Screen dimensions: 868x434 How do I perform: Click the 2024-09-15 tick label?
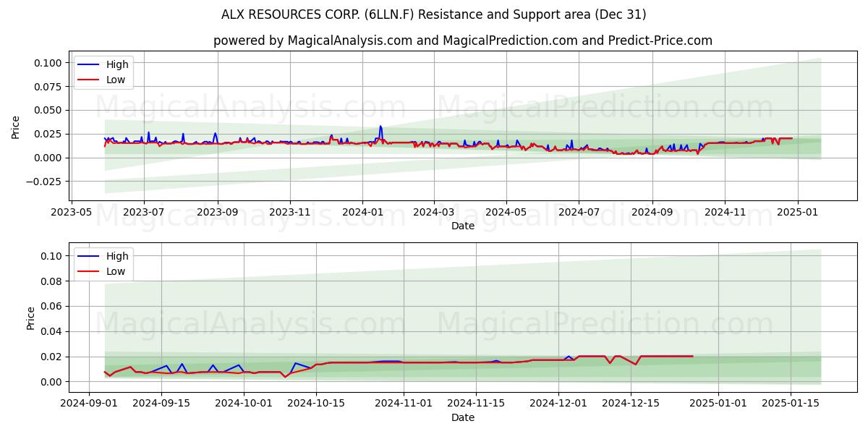[x=161, y=404]
